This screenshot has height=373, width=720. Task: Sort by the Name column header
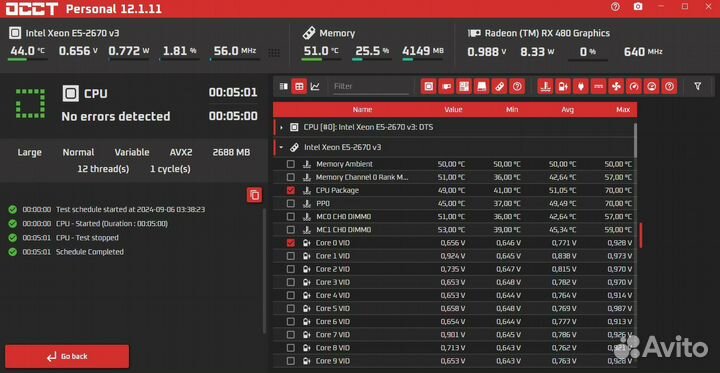point(362,109)
